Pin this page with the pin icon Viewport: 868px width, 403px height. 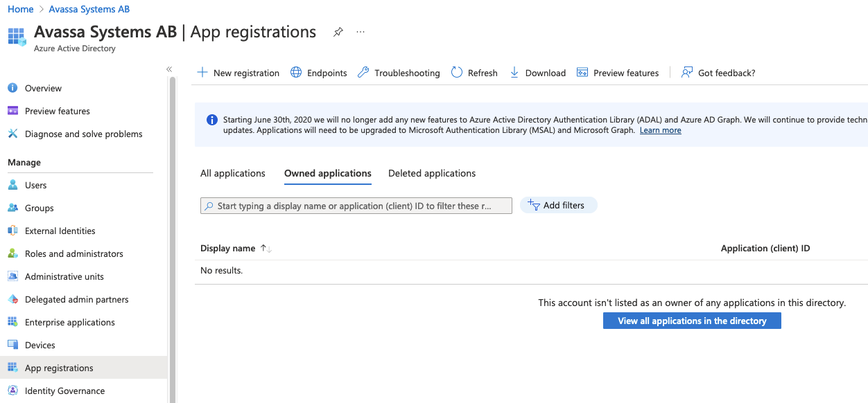(338, 32)
